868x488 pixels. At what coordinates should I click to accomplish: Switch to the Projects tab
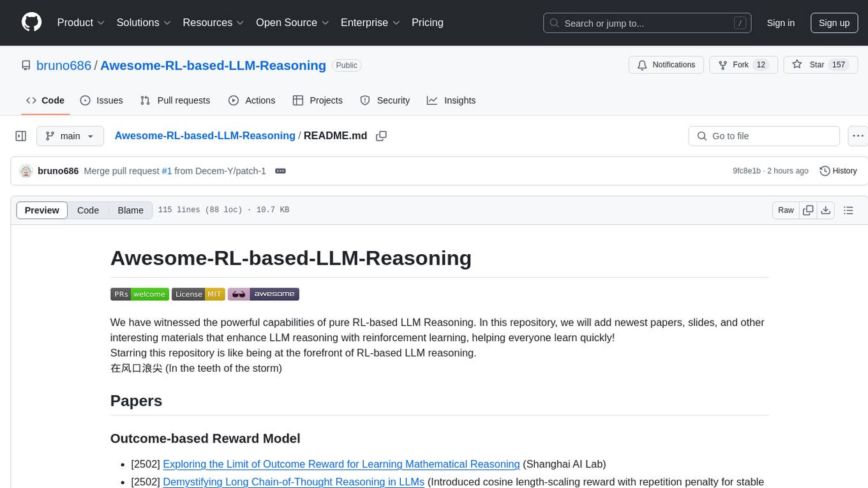(318, 100)
